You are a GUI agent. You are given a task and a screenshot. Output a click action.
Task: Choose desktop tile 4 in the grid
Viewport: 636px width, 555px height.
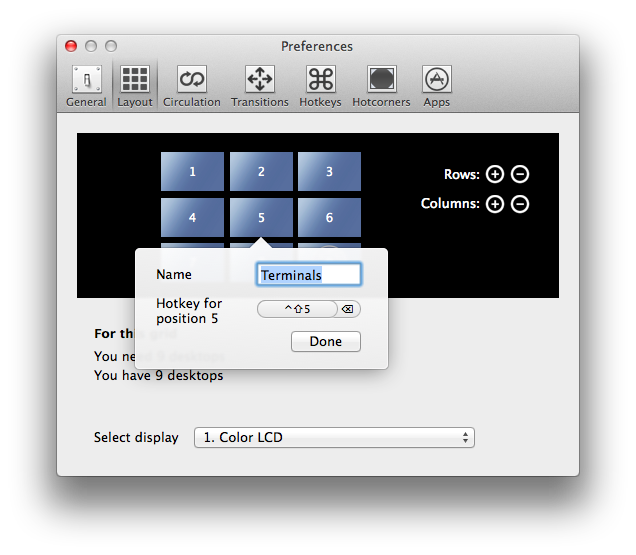point(192,218)
